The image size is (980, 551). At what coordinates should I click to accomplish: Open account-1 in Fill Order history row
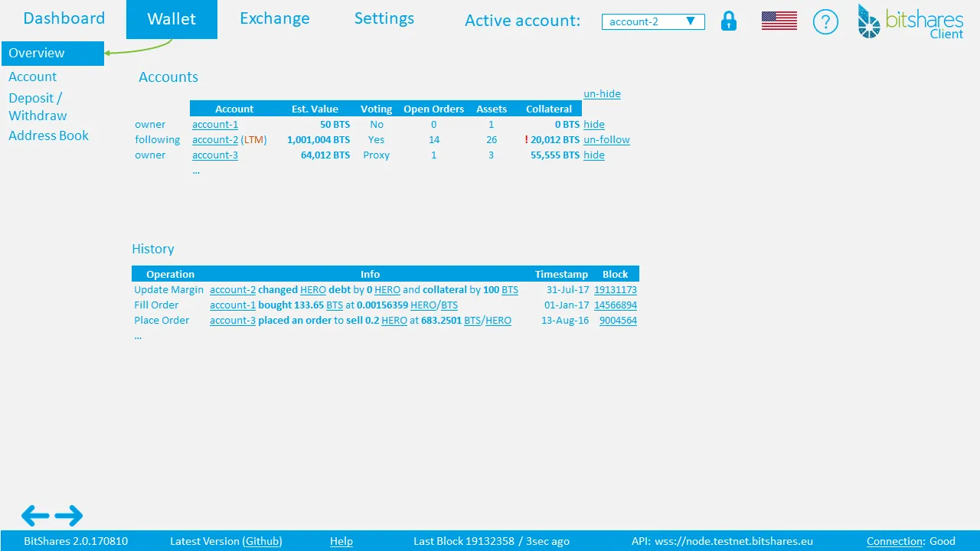point(233,305)
